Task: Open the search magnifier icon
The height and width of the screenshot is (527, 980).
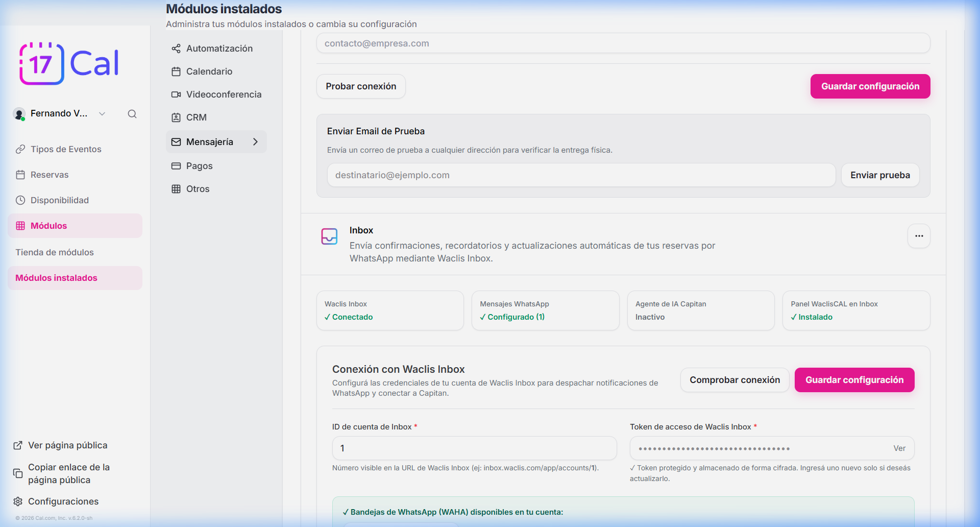Action: 132,114
